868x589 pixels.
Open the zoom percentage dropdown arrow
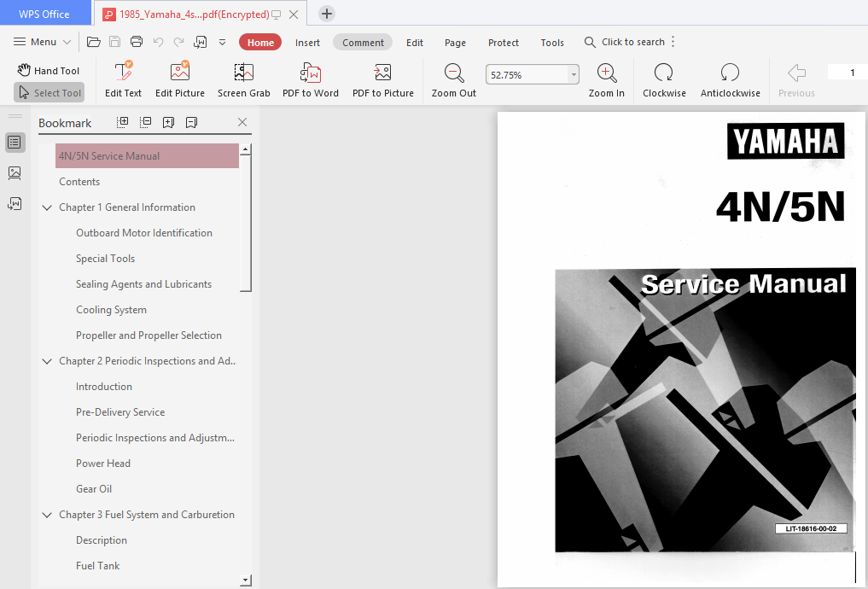[x=574, y=75]
